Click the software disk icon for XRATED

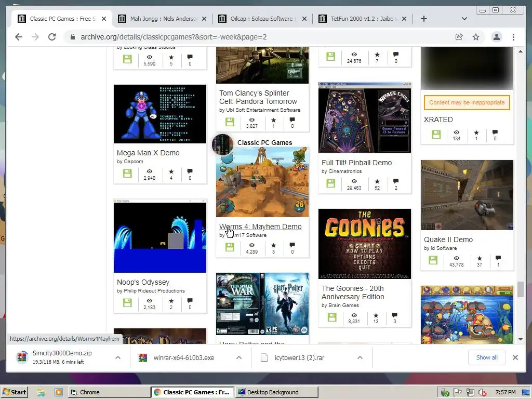click(x=436, y=135)
